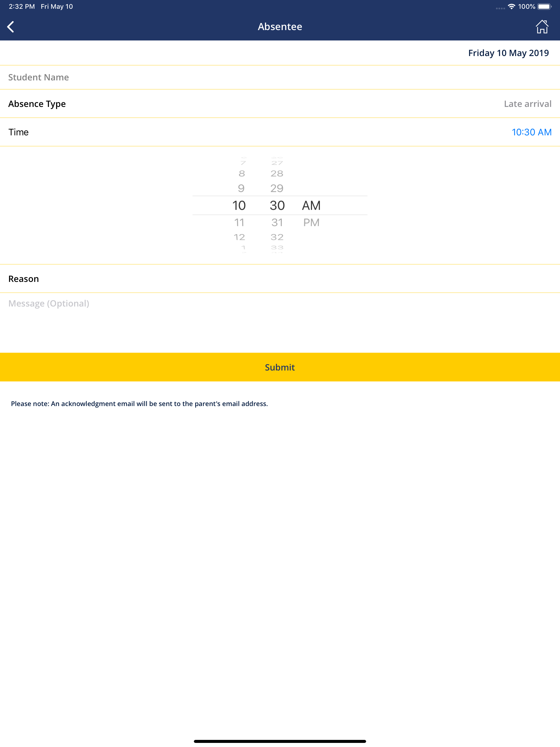This screenshot has width=560, height=747.
Task: Select hour 8 in time picker
Action: (241, 174)
